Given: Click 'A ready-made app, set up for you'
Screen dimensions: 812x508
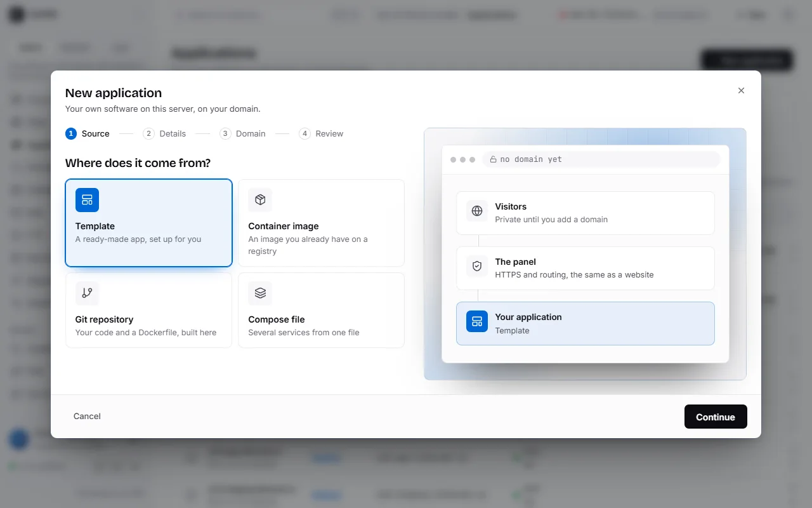Looking at the screenshot, I should pyautogui.click(x=138, y=239).
